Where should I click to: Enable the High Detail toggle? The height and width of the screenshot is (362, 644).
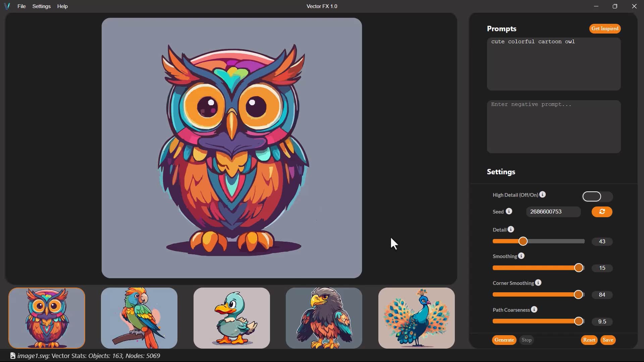(x=597, y=196)
